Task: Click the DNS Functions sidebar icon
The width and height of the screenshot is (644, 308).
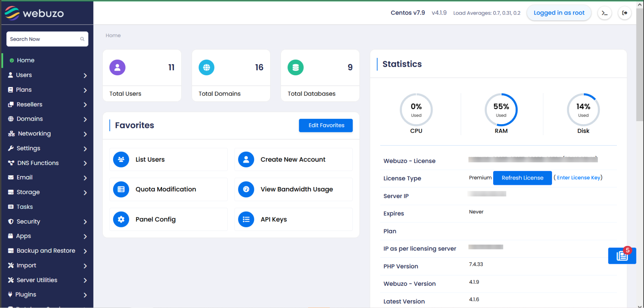Action: pos(11,163)
